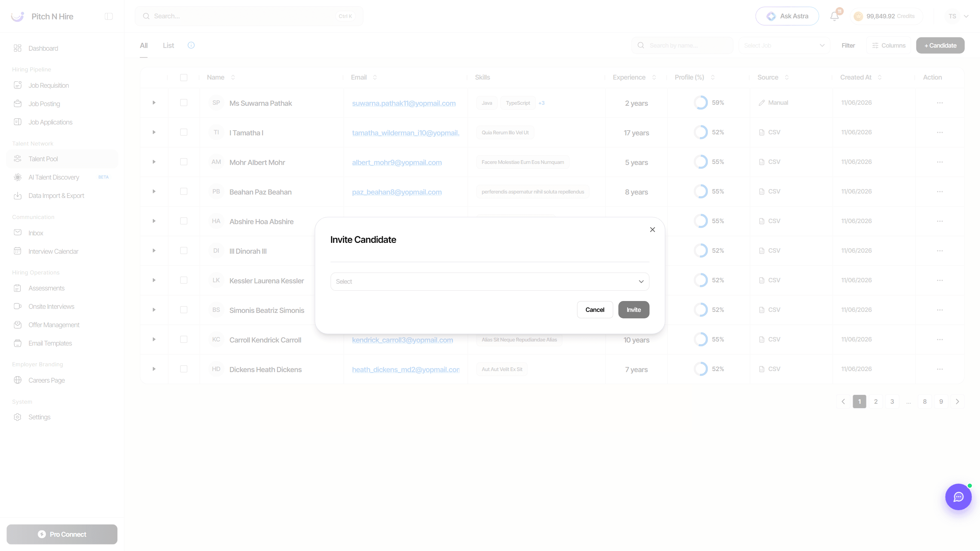Check the Ms Suwarna Pathak row checkbox
This screenshot has height=551, width=980.
pyautogui.click(x=184, y=103)
